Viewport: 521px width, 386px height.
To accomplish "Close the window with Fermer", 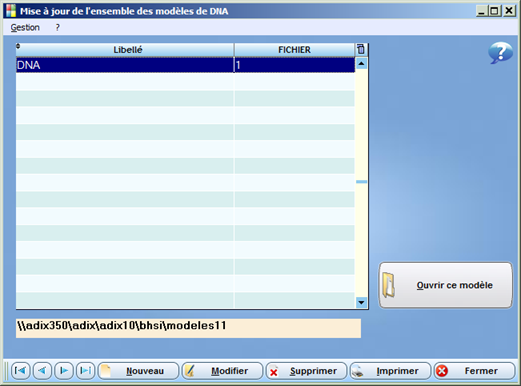I will [475, 371].
